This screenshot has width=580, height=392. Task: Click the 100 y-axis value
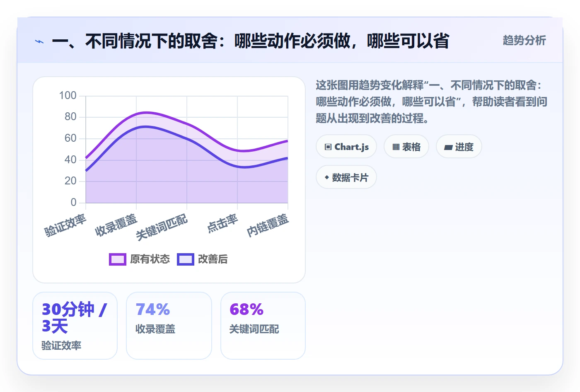coord(68,96)
